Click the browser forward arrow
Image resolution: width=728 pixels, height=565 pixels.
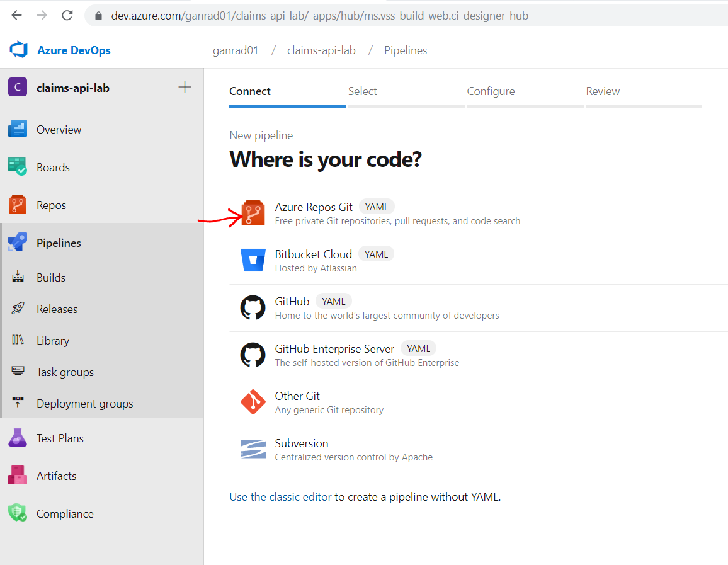pos(42,15)
